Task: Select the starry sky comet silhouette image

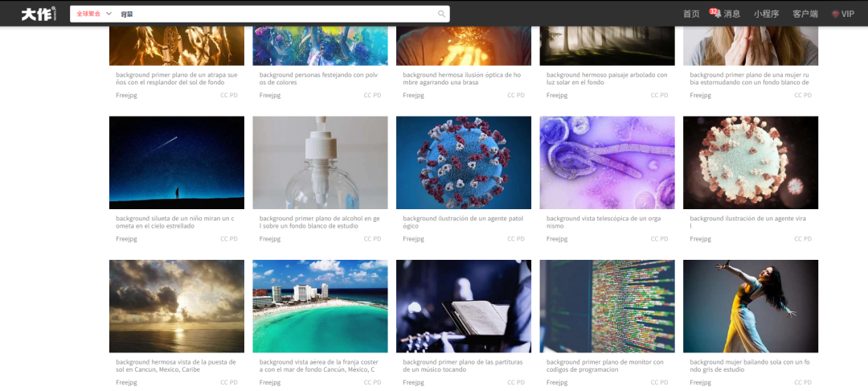Action: tap(177, 163)
